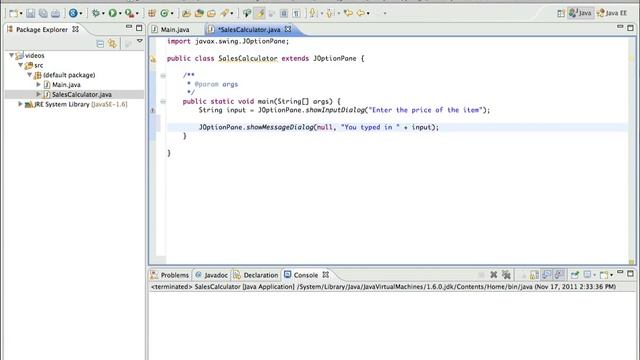Fold the main method in editor
Viewport: 640px width, 360px height.
163,102
